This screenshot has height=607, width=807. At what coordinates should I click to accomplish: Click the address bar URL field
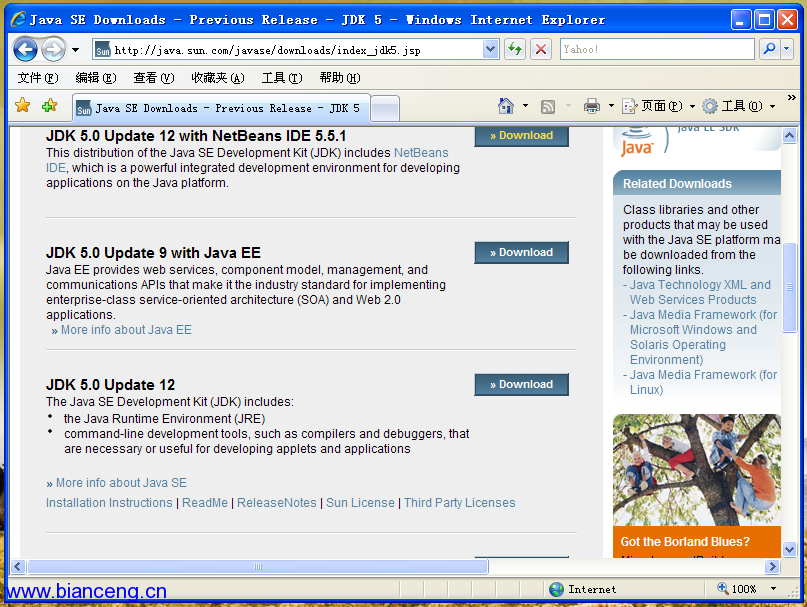[297, 50]
